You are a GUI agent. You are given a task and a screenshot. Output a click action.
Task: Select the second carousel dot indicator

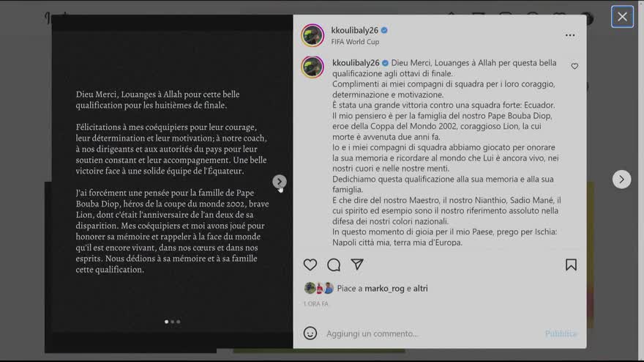click(173, 322)
